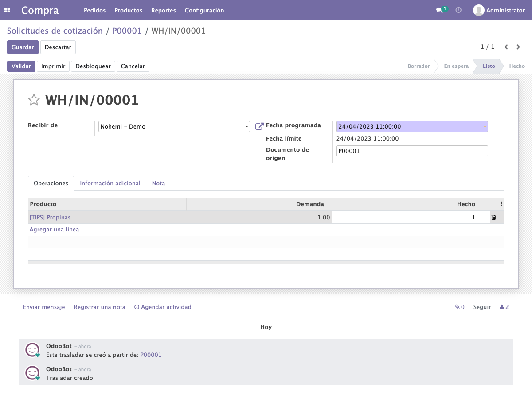Click Agregar una línea link
The image size is (532, 399).
[54, 229]
